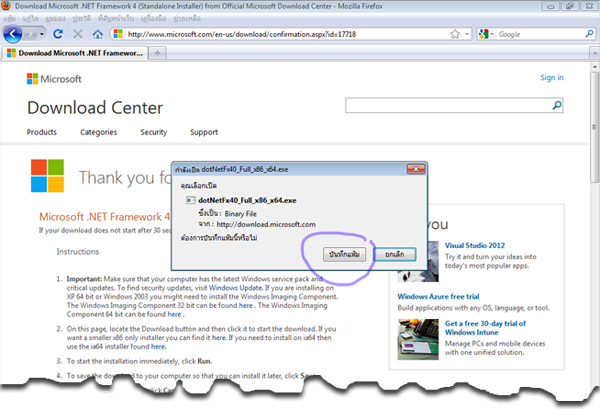Click the 32 bit Imaging Component here link
Screen dimensions: 600x409
coord(246,305)
